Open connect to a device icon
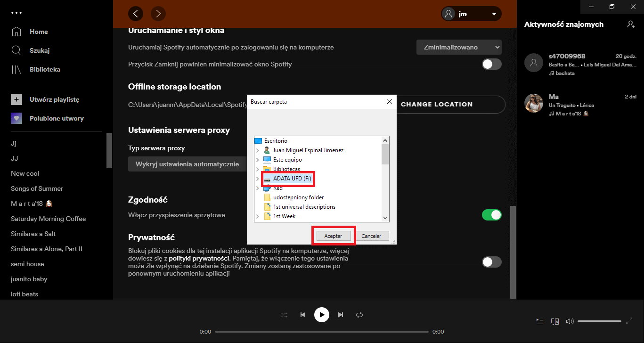 (555, 321)
